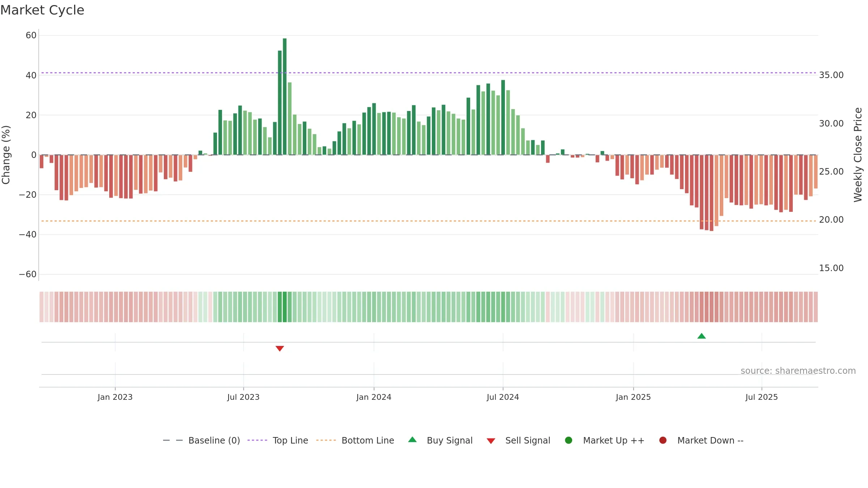Click the red Sell Signal triangle marker
The height and width of the screenshot is (488, 868).
pos(280,348)
